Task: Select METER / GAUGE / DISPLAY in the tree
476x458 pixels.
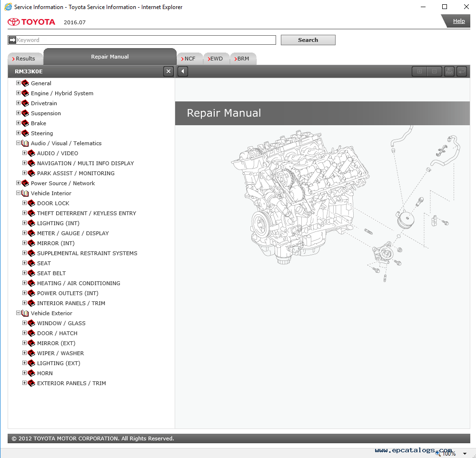Action: tap(73, 233)
